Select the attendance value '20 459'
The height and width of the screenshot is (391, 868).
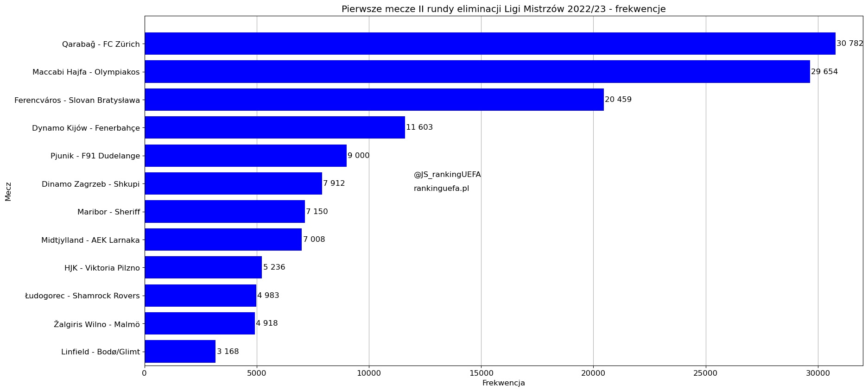[x=618, y=100]
